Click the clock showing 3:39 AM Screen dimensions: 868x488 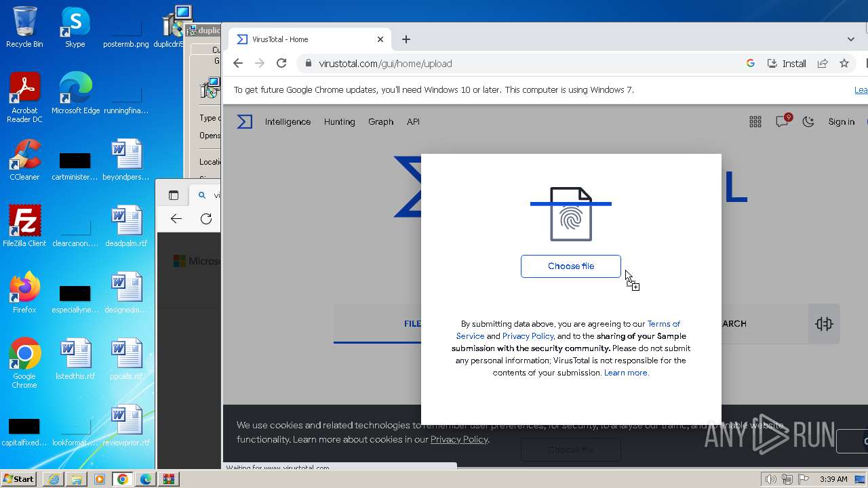click(x=833, y=479)
